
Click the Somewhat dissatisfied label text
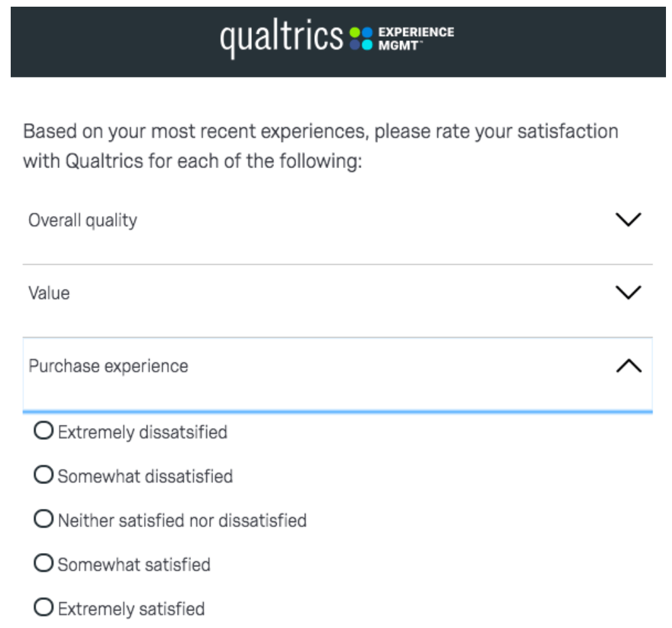tap(145, 476)
